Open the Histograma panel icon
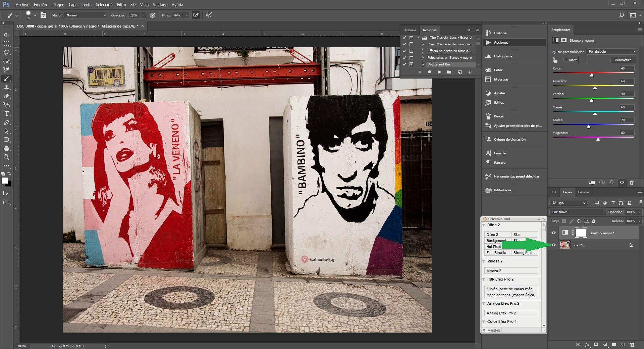The width and height of the screenshot is (644, 349). tap(488, 56)
